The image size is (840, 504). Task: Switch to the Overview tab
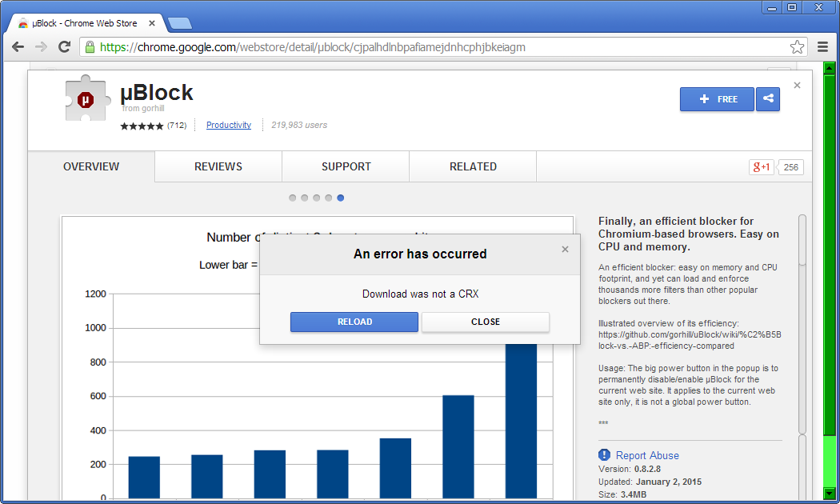[91, 166]
